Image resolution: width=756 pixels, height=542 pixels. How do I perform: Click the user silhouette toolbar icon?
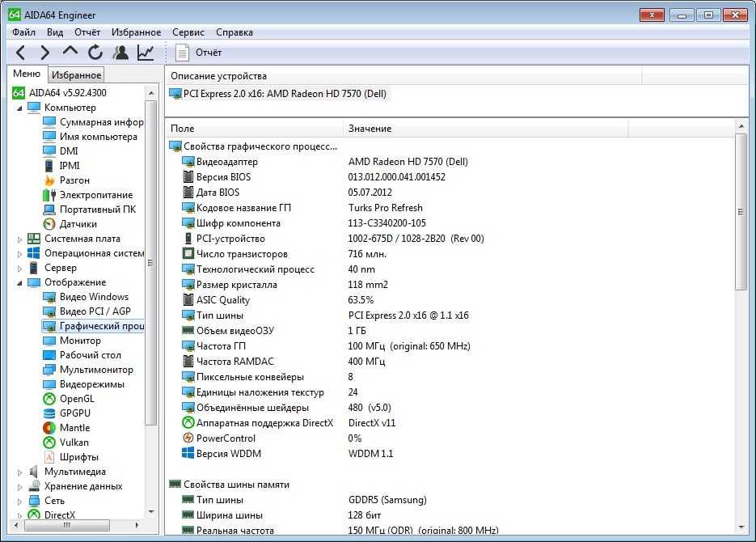[120, 52]
